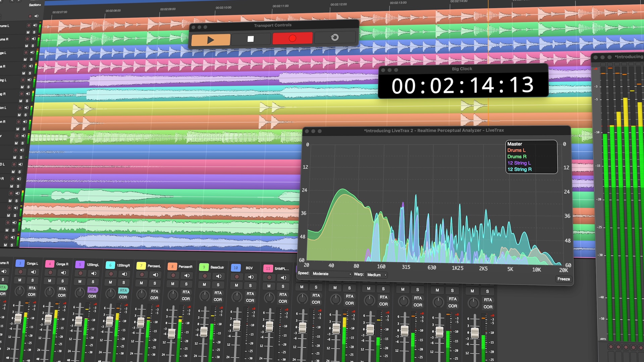
Task: Click the pan knob on PercssnL channel
Action: coord(141,295)
